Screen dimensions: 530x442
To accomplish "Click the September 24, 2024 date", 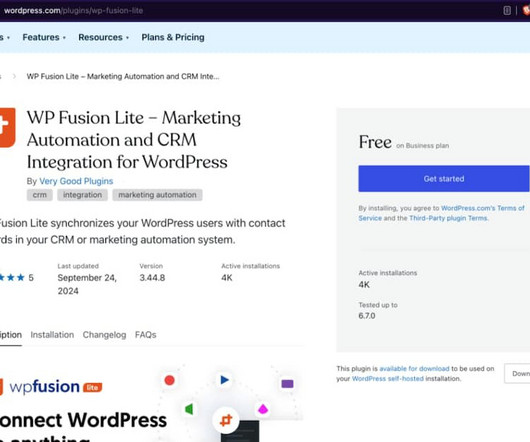I will tap(87, 284).
